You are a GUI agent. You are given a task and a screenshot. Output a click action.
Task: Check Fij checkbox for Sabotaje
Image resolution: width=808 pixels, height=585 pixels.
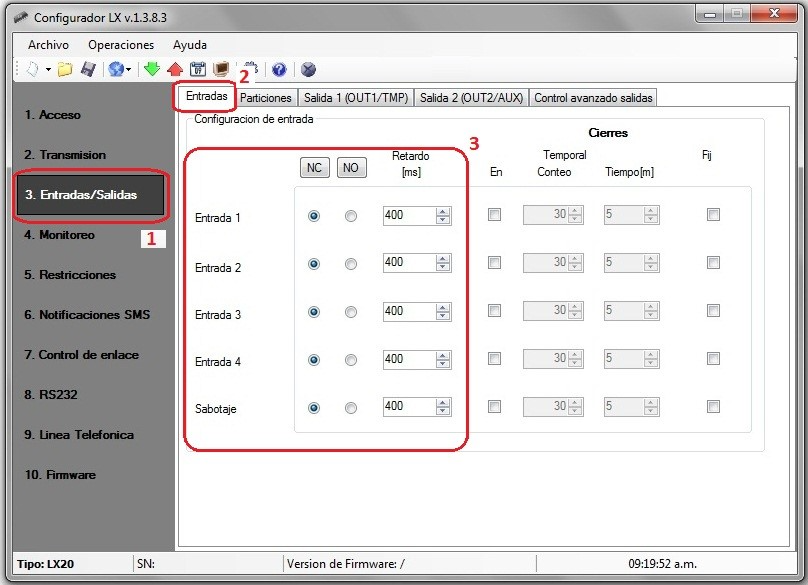point(713,407)
